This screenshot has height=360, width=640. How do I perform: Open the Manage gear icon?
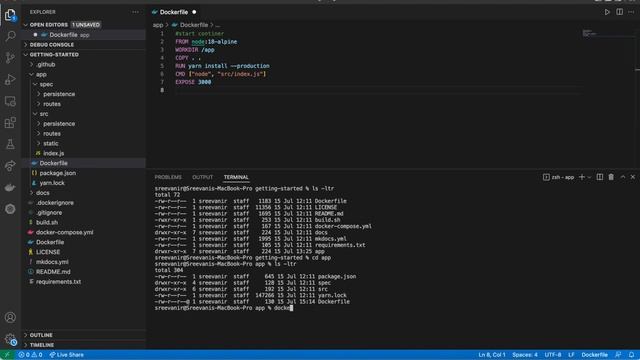(10, 339)
